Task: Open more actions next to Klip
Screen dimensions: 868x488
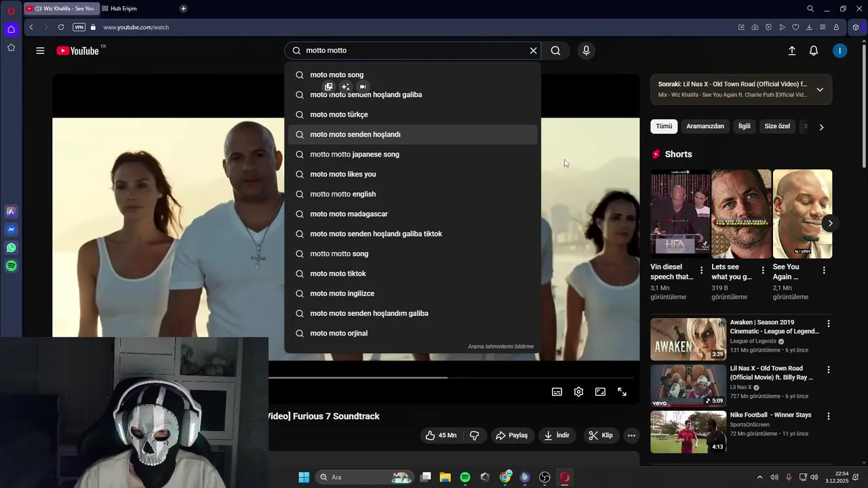Action: [x=631, y=435]
